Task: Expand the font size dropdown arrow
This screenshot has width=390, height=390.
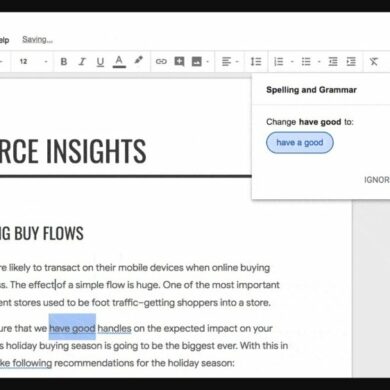Action: click(x=46, y=62)
